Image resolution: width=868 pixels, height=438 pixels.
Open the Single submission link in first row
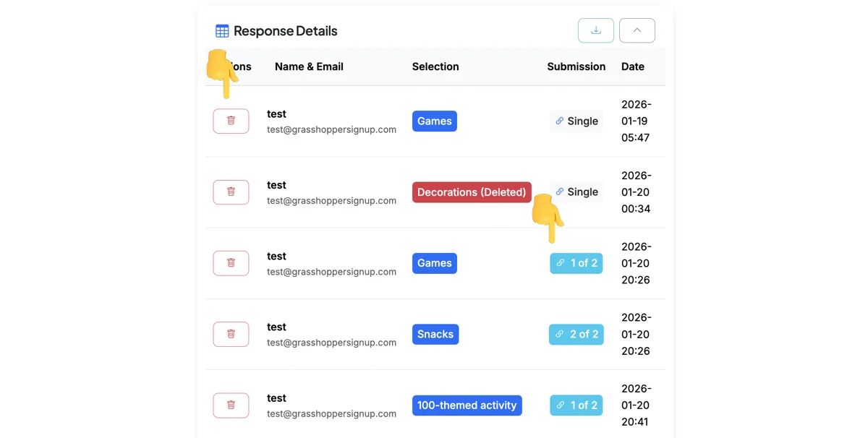coord(576,121)
